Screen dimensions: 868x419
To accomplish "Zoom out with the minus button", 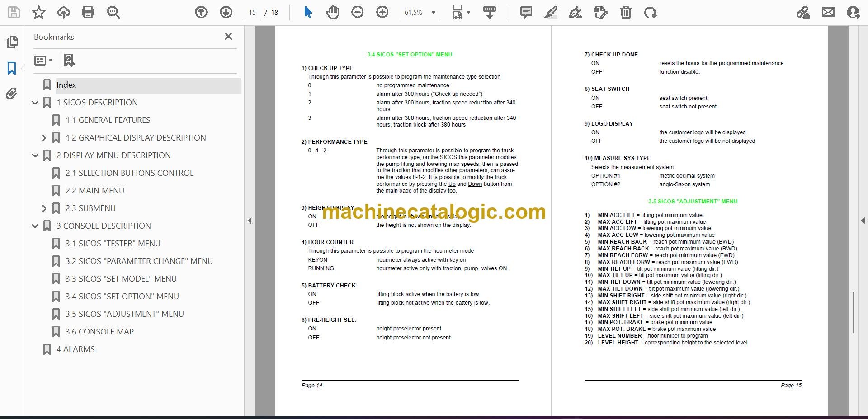I will pyautogui.click(x=357, y=12).
